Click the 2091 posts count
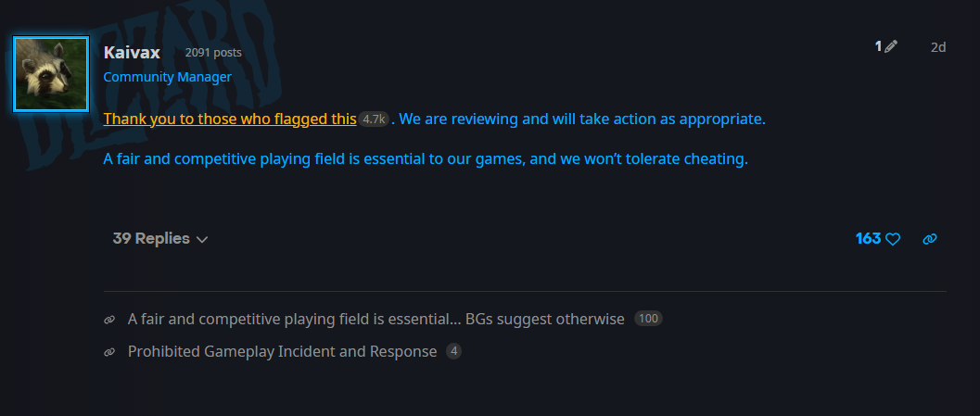The width and height of the screenshot is (980, 416). (213, 53)
